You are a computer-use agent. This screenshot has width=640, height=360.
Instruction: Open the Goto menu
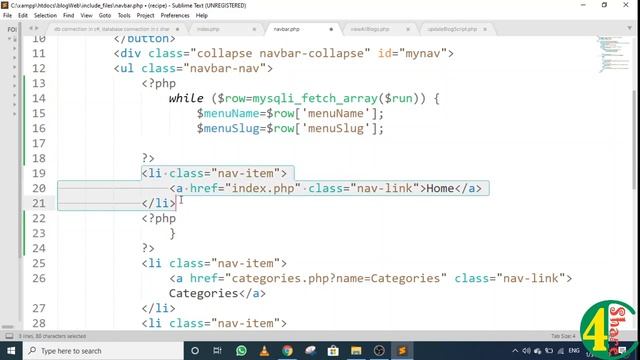(105, 16)
